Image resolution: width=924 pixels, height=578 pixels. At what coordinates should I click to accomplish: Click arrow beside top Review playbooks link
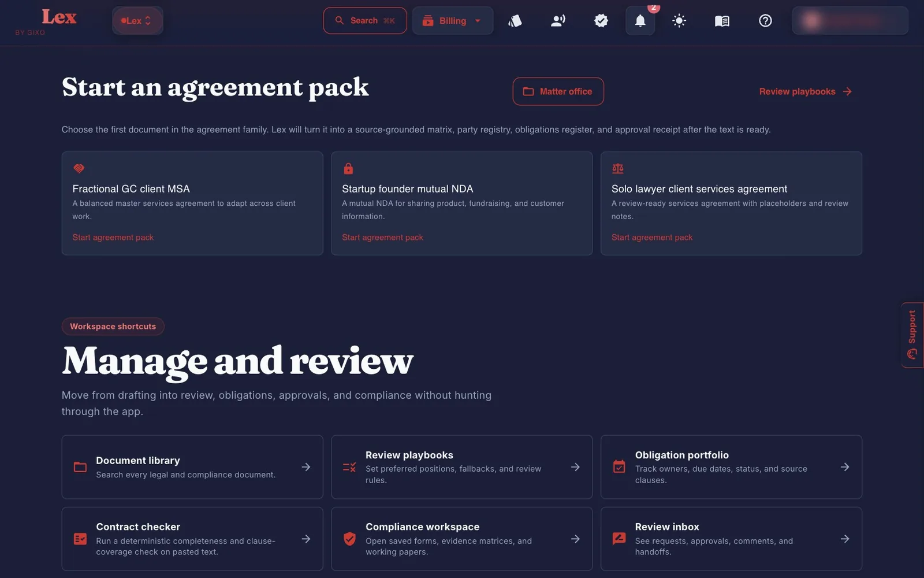(x=847, y=91)
